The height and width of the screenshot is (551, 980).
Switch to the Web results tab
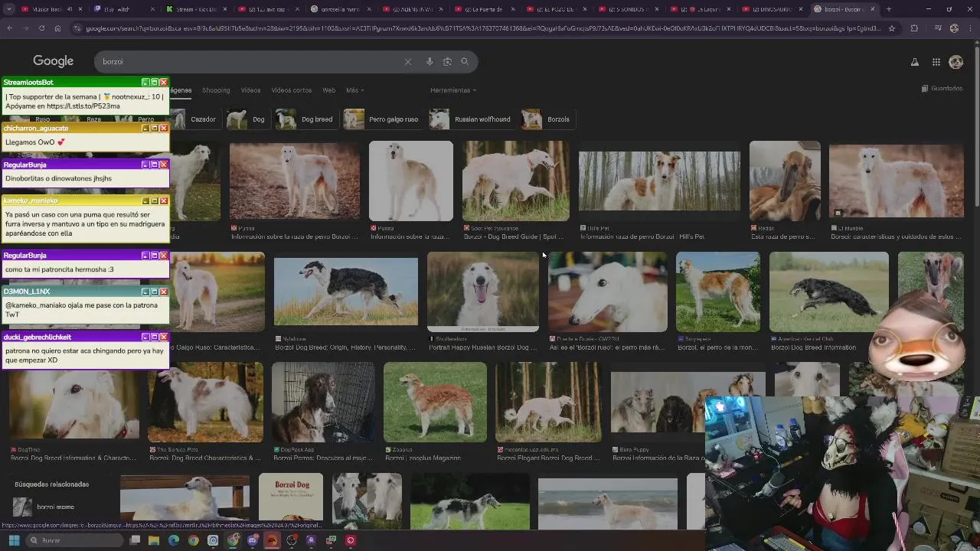point(328,90)
